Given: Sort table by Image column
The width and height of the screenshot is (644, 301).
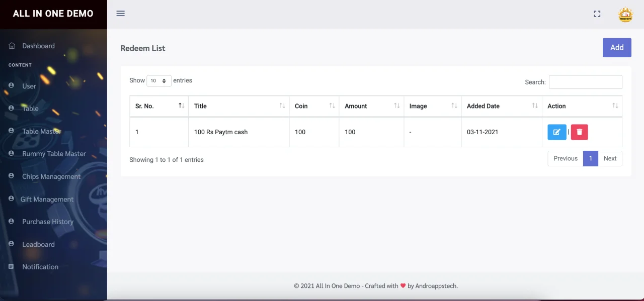Looking at the screenshot, I should point(433,106).
